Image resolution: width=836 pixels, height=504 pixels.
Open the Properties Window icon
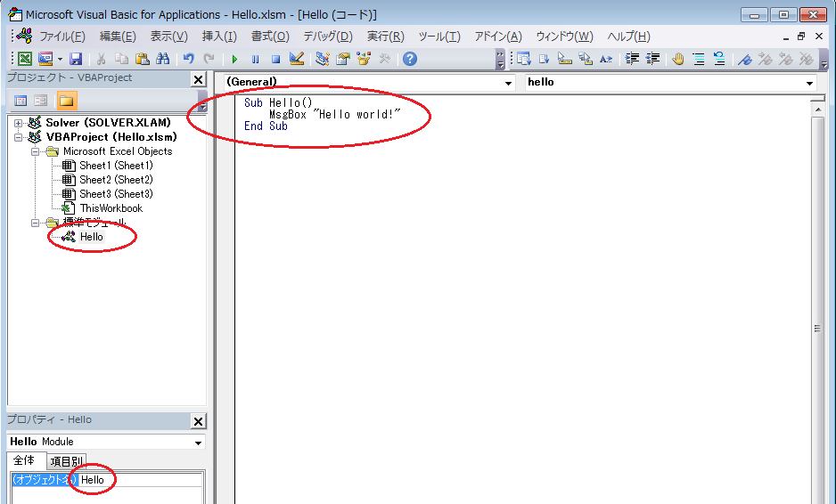343,59
